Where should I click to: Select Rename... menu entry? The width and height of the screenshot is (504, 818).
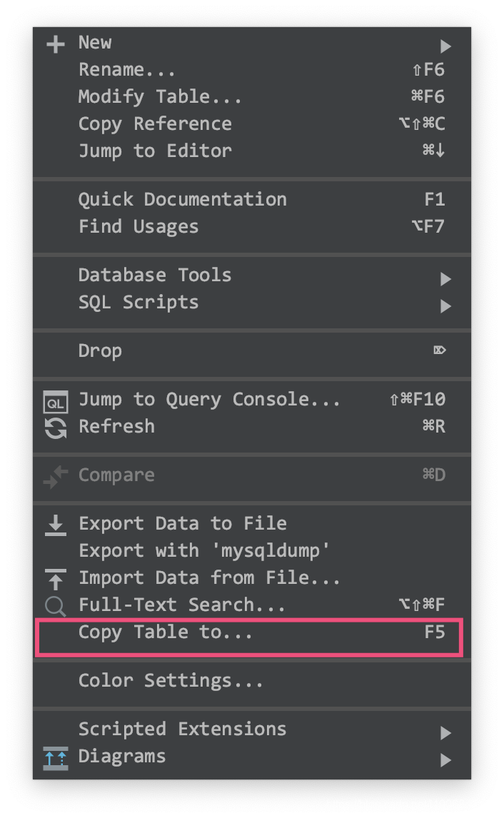127,70
